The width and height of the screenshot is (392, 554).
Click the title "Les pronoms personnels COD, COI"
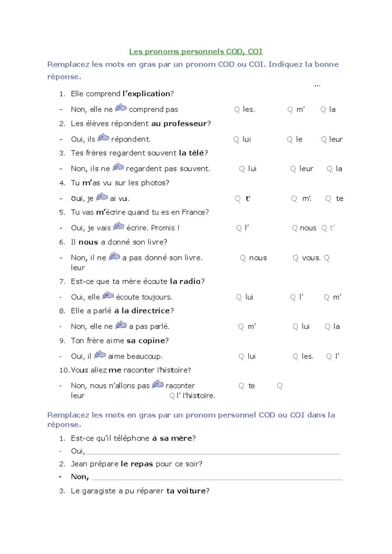click(x=196, y=52)
